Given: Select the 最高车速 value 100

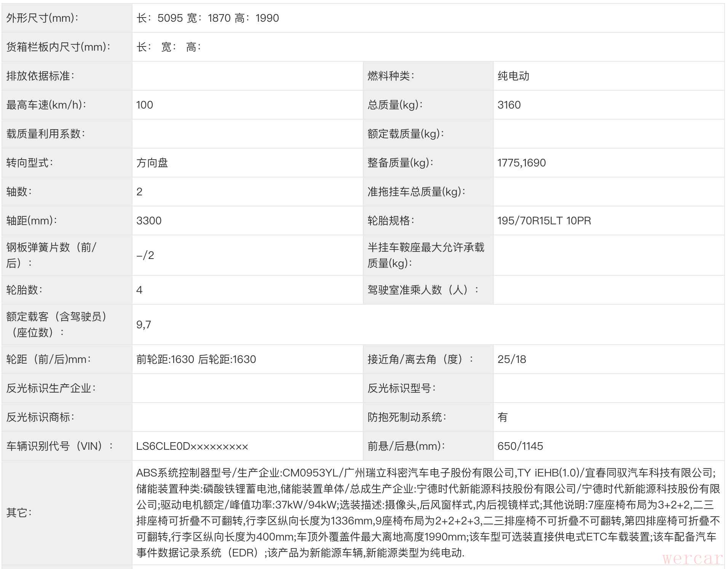Looking at the screenshot, I should click(x=145, y=105).
